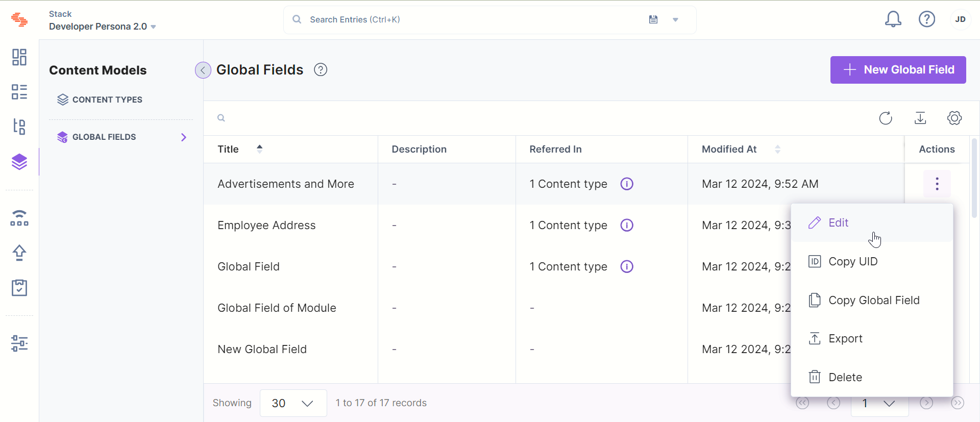The image size is (980, 422).
Task: Select CONTENT TYPES in Content Models panel
Action: click(100, 100)
